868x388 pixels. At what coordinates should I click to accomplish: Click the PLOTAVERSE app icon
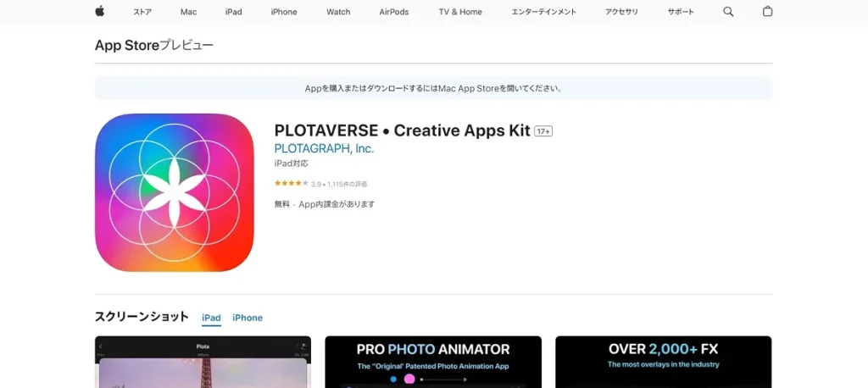pos(175,192)
